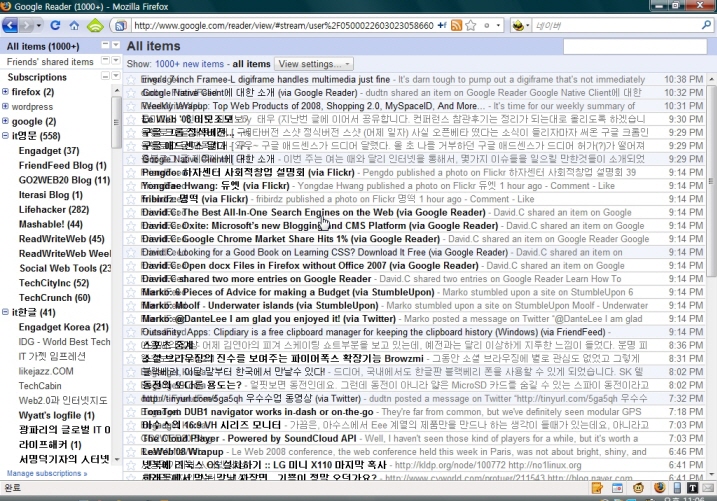Image resolution: width=717 pixels, height=501 pixels.
Task: Star the 'Open docx Files in Firefox' item
Action: pyautogui.click(x=131, y=266)
